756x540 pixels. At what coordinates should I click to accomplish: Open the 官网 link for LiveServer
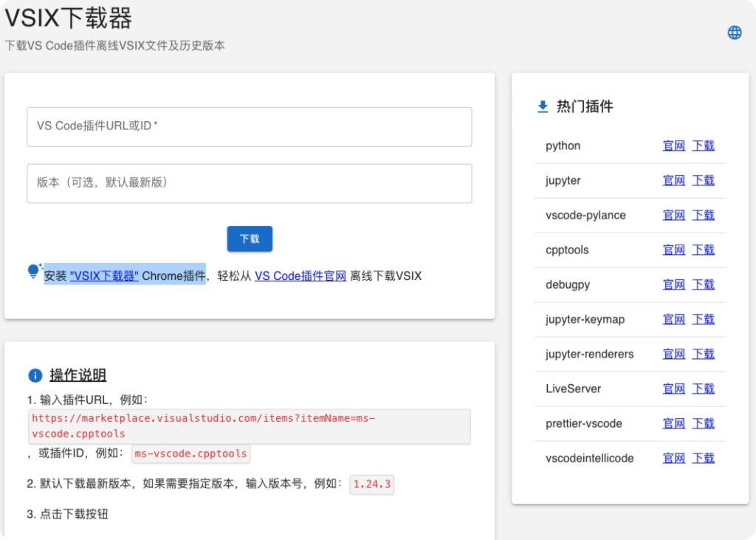click(x=673, y=389)
